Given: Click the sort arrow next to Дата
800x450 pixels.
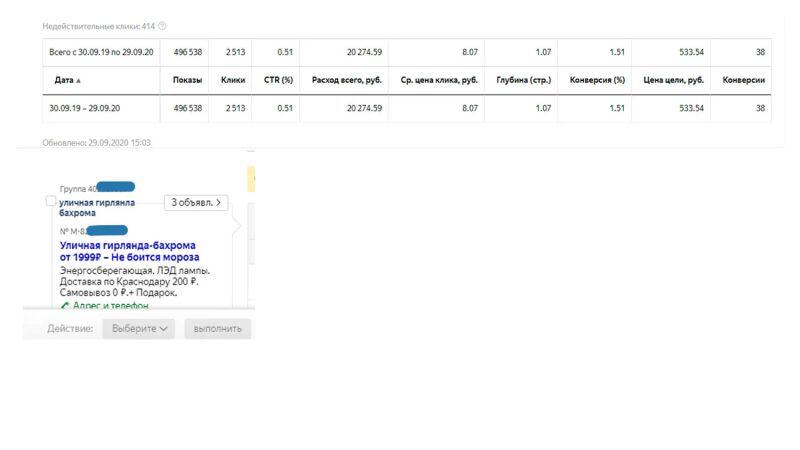Looking at the screenshot, I should (79, 80).
